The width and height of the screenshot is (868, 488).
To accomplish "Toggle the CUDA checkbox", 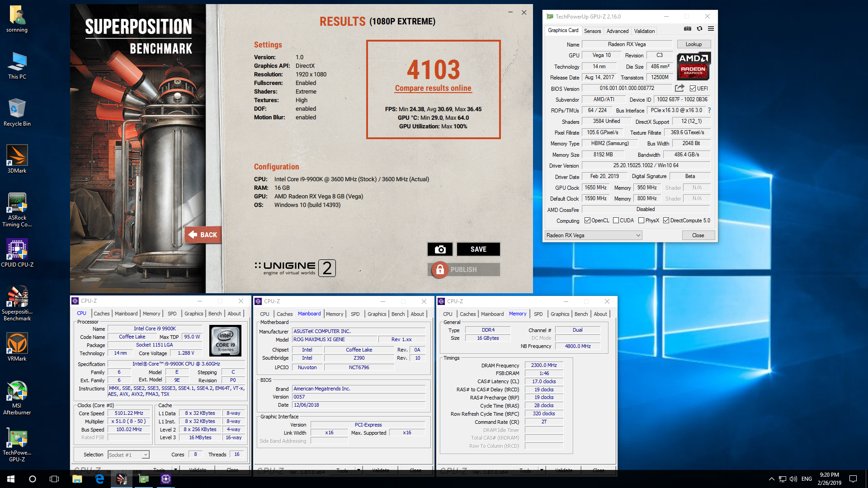I will tap(616, 221).
